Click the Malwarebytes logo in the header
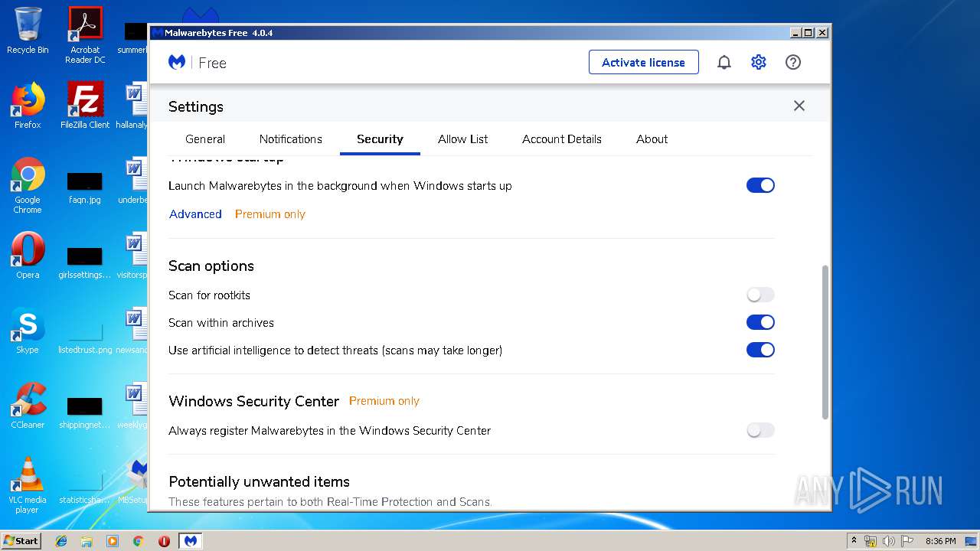Screen dimensions: 980x551 [x=177, y=63]
